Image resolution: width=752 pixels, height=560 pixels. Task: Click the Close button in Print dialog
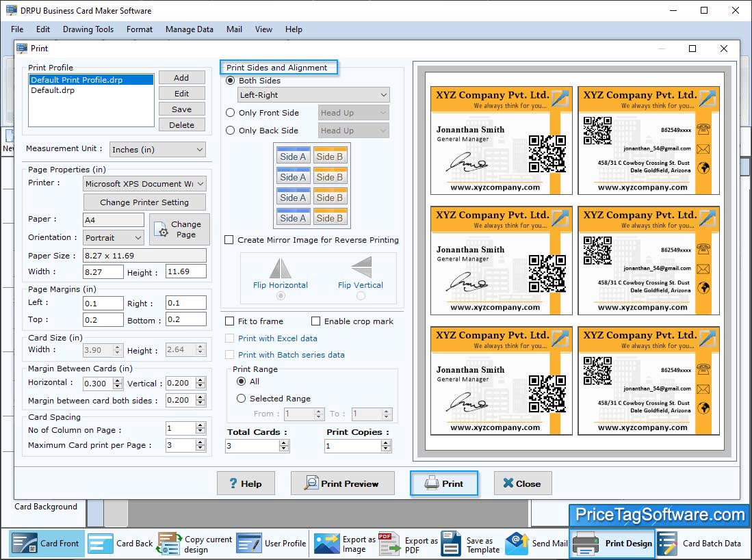tap(523, 483)
